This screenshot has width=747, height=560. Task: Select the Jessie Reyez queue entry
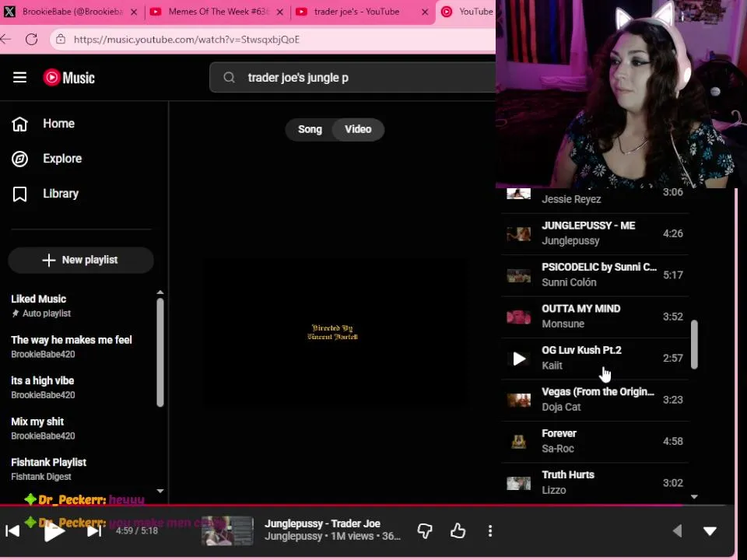point(595,200)
